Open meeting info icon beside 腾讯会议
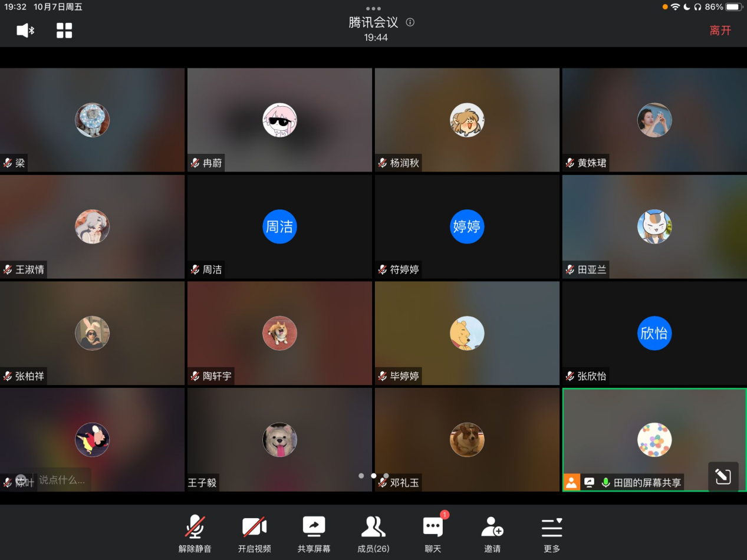747x560 pixels. 410,22
